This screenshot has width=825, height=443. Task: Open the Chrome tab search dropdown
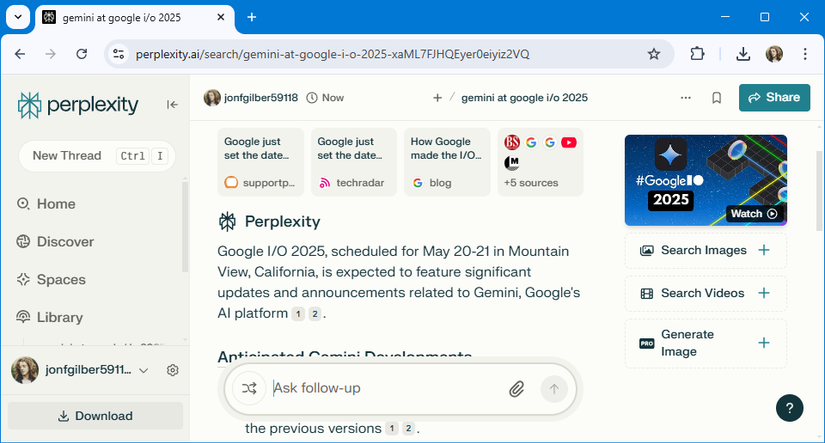click(x=17, y=17)
